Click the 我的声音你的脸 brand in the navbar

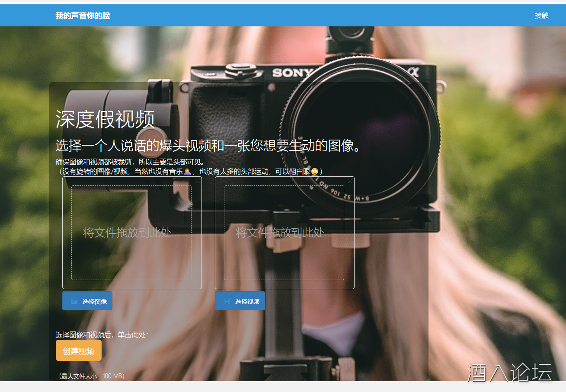pos(82,15)
